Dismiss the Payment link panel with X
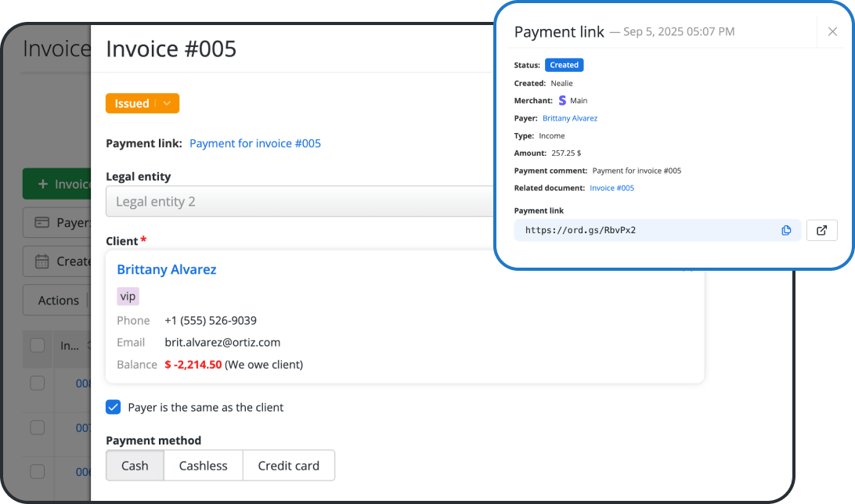 [832, 31]
